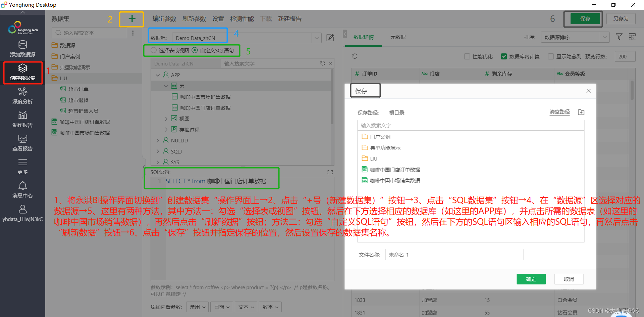Open the 添加数据源 sidebar icon
Image resolution: width=644 pixels, height=317 pixels.
22,49
